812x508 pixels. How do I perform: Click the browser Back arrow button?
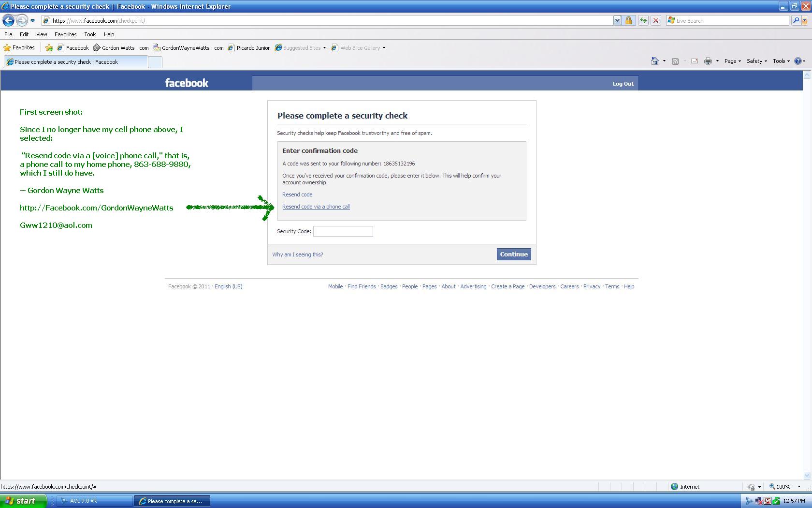point(8,21)
